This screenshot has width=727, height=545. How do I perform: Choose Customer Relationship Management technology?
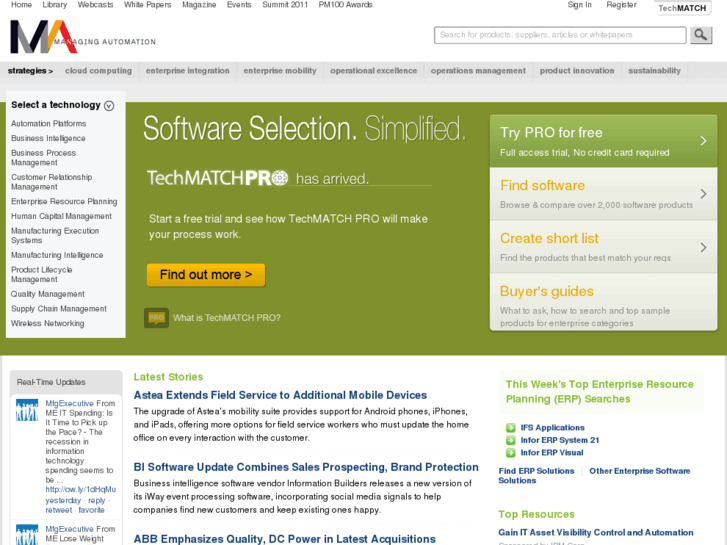coord(51,182)
